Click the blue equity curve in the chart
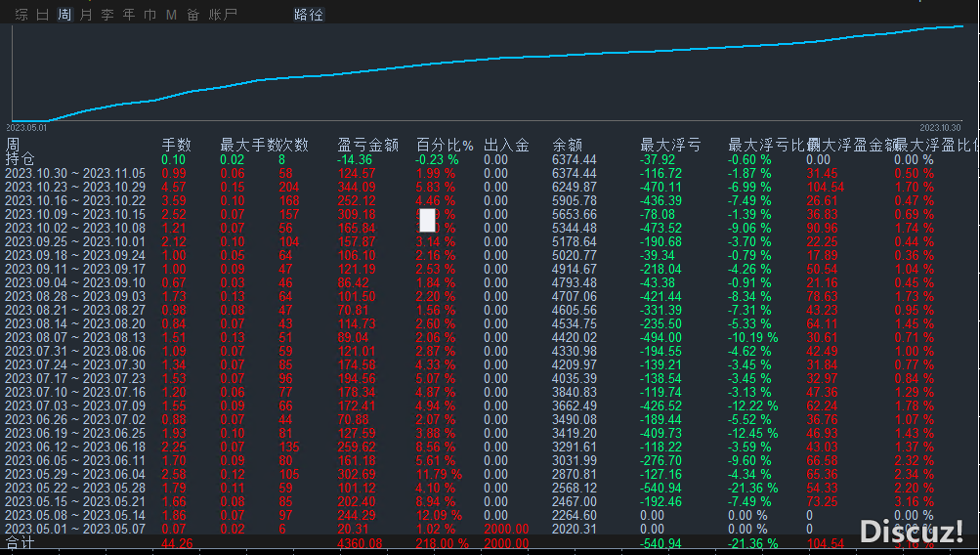 [x=489, y=57]
